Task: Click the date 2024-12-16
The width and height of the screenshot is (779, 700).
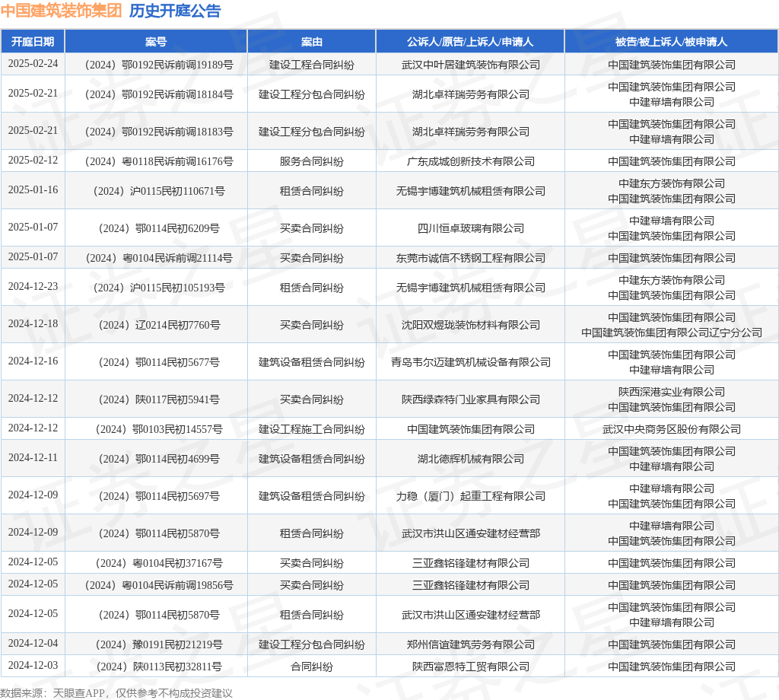Action: point(33,361)
